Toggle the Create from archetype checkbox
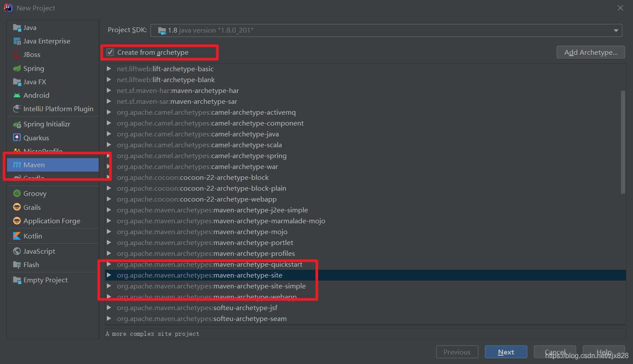This screenshot has width=633, height=364. [110, 53]
